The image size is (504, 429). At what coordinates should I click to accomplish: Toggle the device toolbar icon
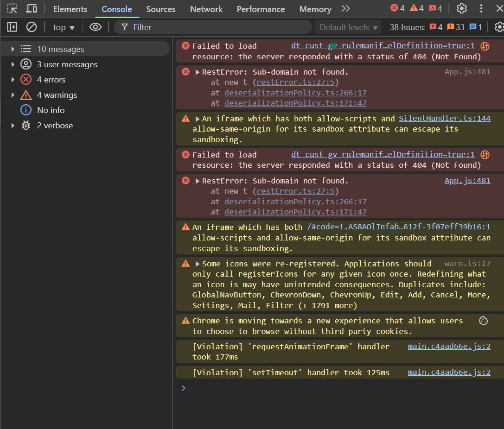tap(32, 9)
